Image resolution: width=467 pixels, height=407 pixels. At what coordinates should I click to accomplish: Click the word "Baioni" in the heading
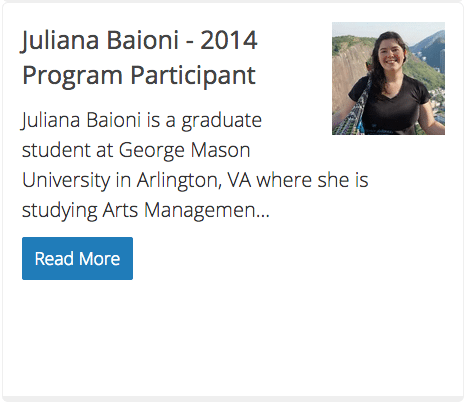click(x=142, y=41)
